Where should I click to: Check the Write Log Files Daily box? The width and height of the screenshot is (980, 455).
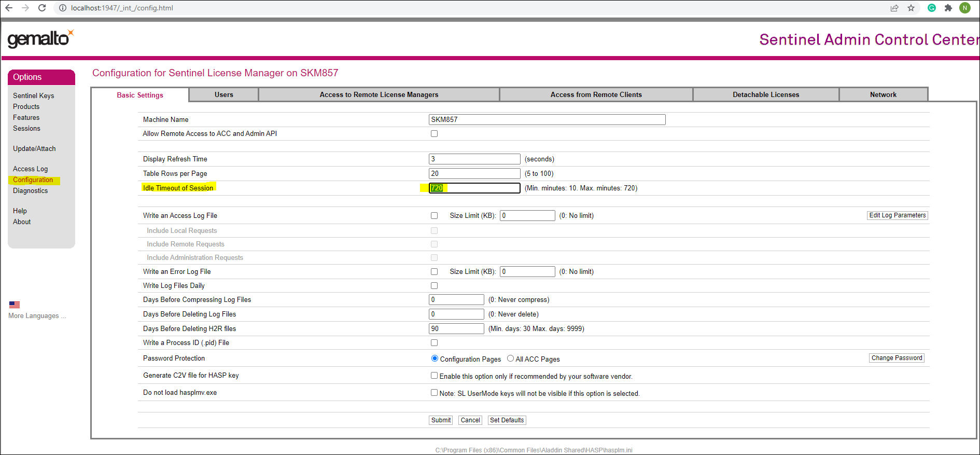[x=434, y=286]
